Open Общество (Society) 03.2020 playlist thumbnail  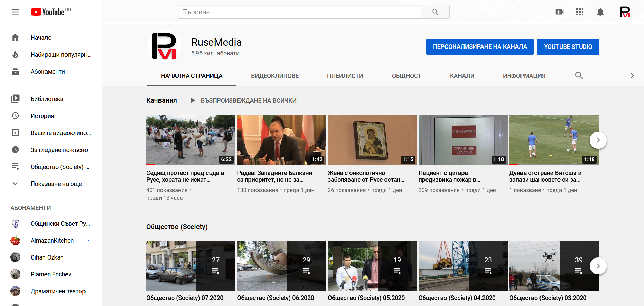pyautogui.click(x=554, y=266)
